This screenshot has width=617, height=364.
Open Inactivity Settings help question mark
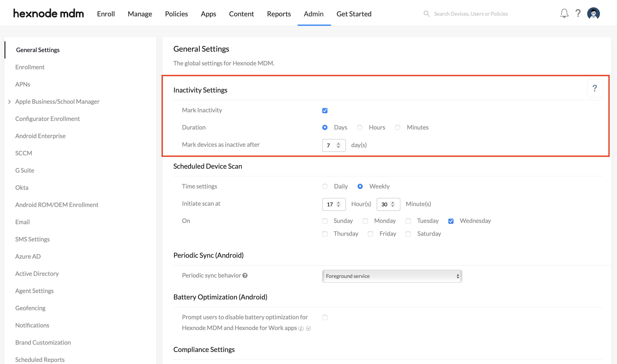coord(595,88)
